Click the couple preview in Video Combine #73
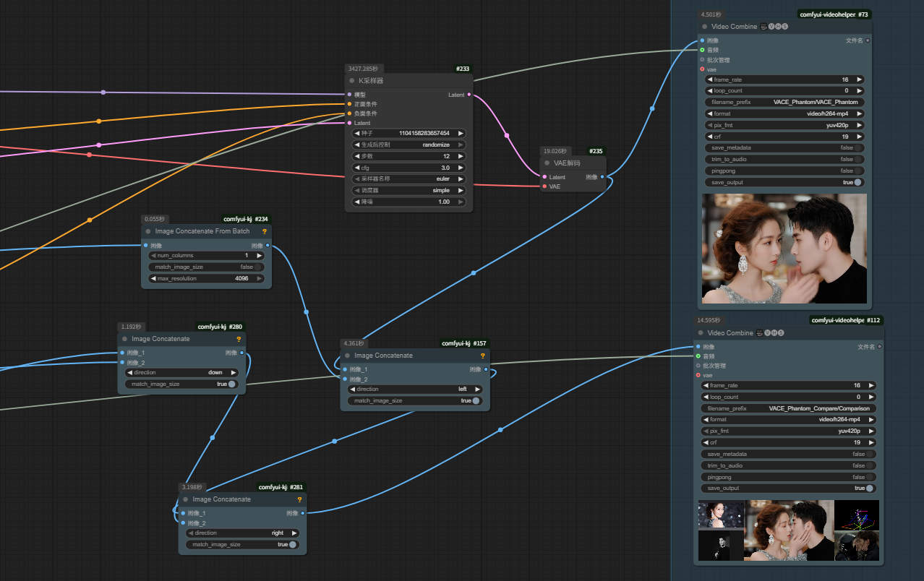Viewport: 924px width, 581px height. tap(784, 249)
